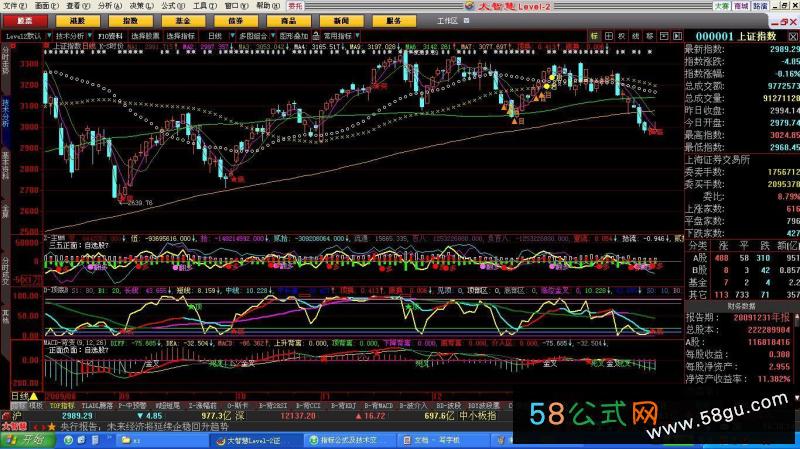
Task: Select the 模板 tab at the bottom
Action: (x=36, y=406)
